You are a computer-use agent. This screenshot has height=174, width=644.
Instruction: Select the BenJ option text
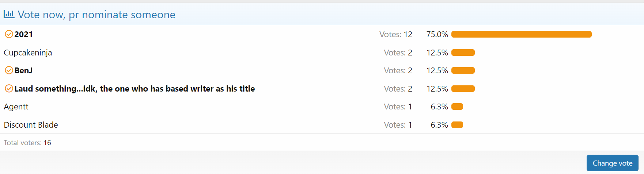pyautogui.click(x=23, y=70)
